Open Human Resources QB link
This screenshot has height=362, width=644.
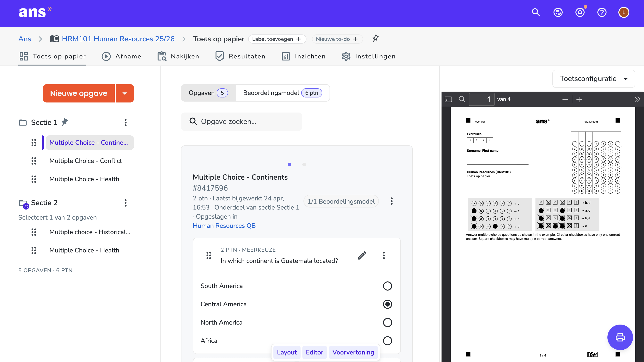(224, 226)
